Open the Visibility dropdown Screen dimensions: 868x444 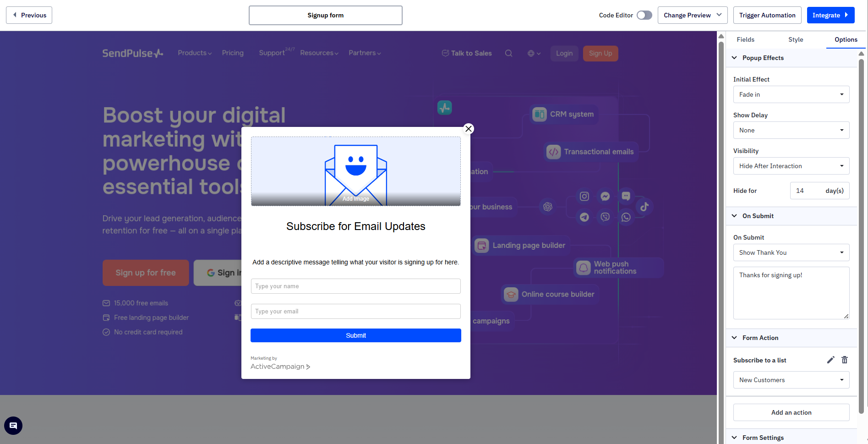point(791,166)
